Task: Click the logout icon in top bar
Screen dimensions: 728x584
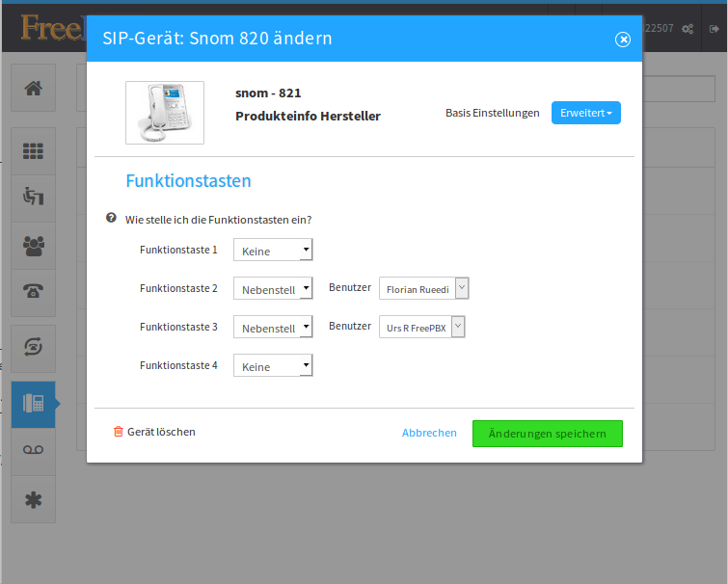Action: 714,29
